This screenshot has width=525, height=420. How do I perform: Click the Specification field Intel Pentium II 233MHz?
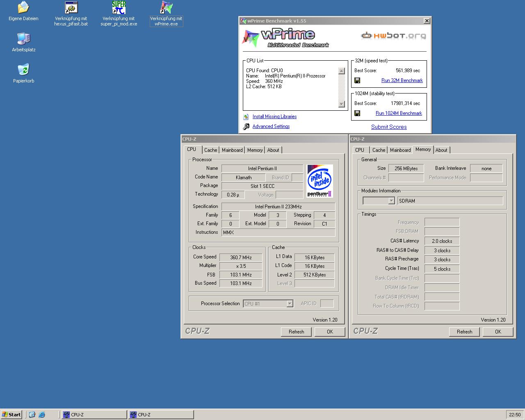coord(278,207)
